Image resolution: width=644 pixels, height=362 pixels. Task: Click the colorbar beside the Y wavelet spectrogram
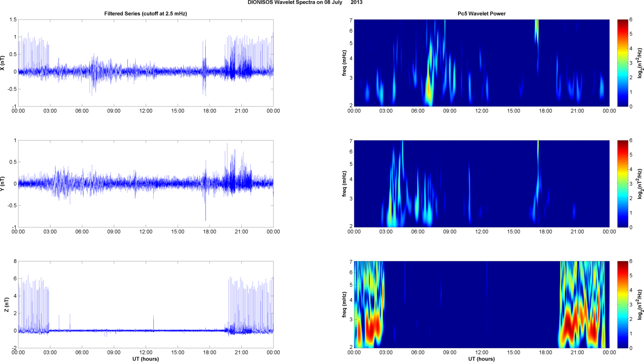[x=622, y=184]
